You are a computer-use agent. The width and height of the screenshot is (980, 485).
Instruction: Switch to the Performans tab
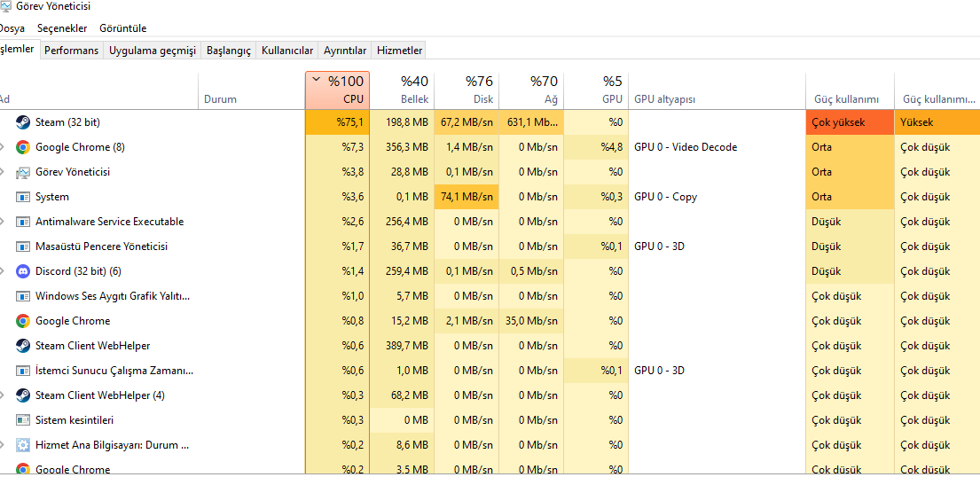coord(71,51)
